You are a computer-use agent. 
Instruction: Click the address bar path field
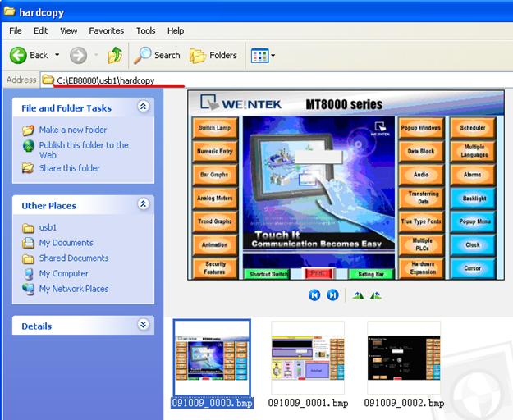pyautogui.click(x=277, y=80)
